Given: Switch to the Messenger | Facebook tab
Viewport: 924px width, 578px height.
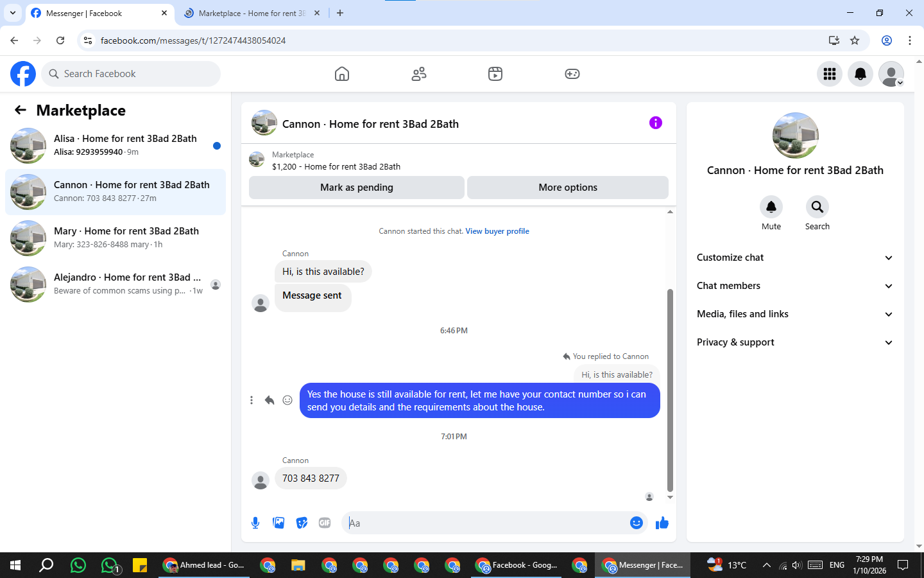Looking at the screenshot, I should point(99,13).
